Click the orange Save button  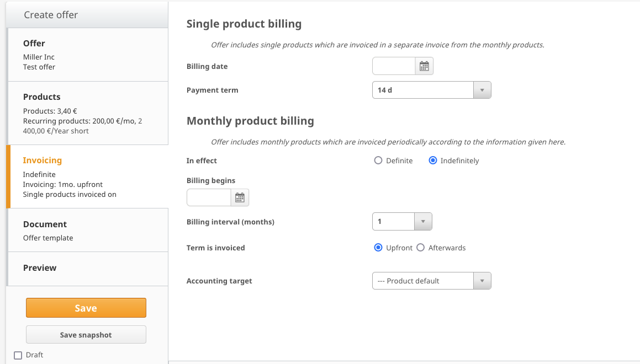tap(86, 308)
